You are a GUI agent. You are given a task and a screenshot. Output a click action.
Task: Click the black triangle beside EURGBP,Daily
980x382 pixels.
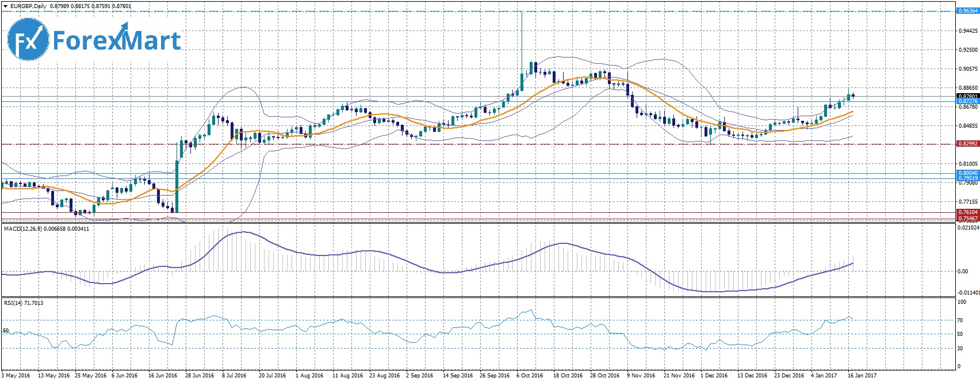[x=5, y=6]
